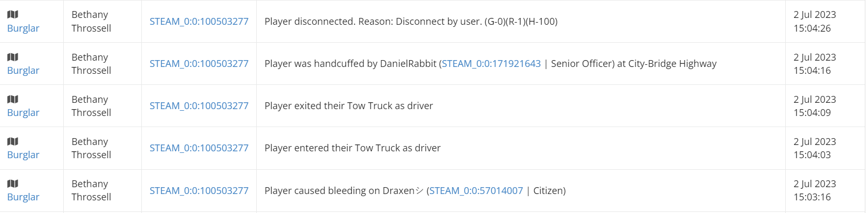Click map icon in the disconnect log row
The image size is (868, 213).
click(13, 15)
